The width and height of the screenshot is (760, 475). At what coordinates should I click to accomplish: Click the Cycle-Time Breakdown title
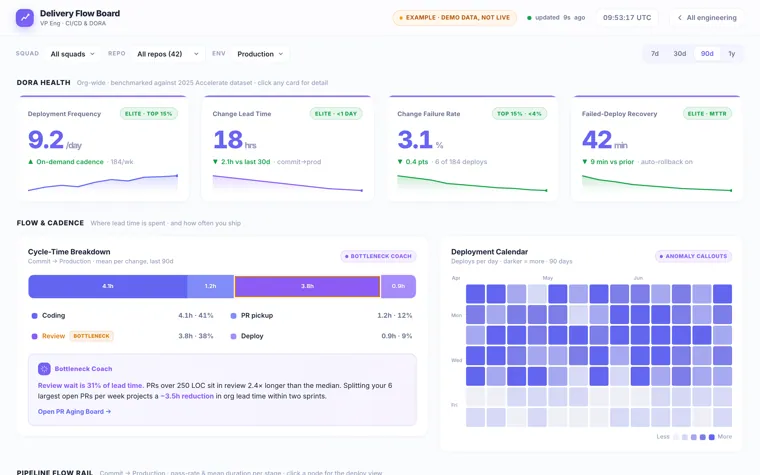pos(69,252)
